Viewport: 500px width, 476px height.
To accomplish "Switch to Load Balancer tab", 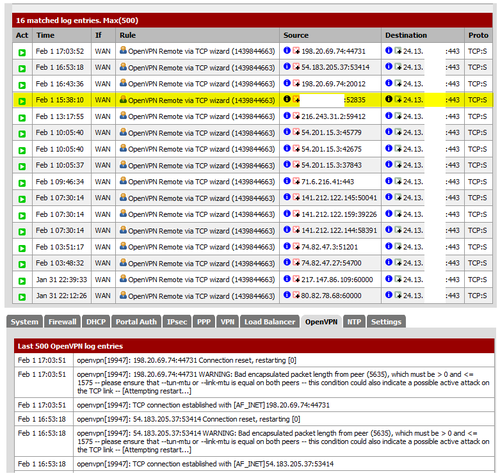I will [x=270, y=322].
